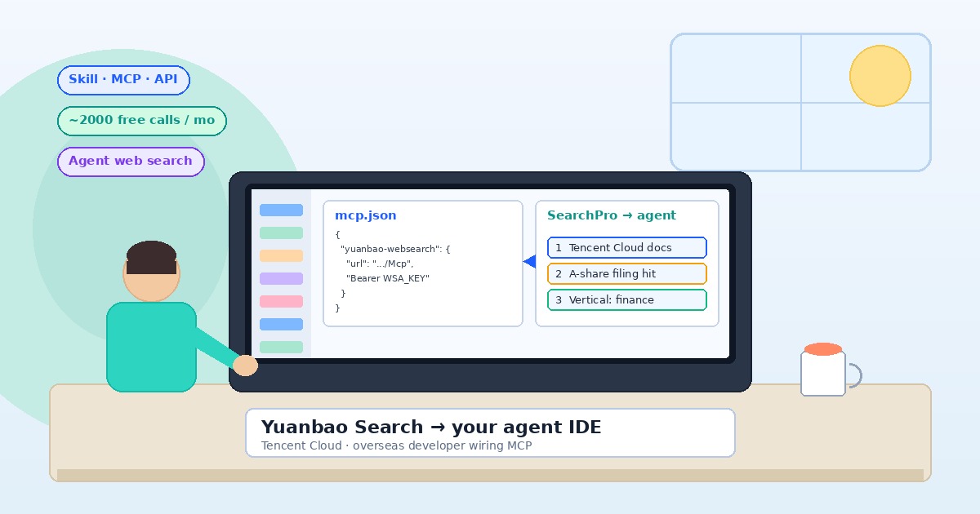Click the "yuanbao-websearch": { code line
The height and width of the screenshot is (514, 980).
[x=395, y=249]
